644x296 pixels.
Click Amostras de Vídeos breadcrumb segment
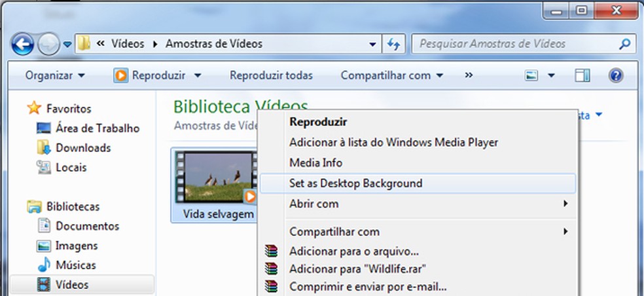[213, 44]
